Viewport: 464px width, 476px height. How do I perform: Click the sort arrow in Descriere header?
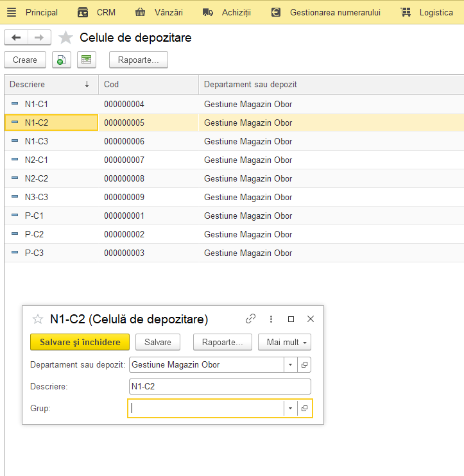coord(87,85)
